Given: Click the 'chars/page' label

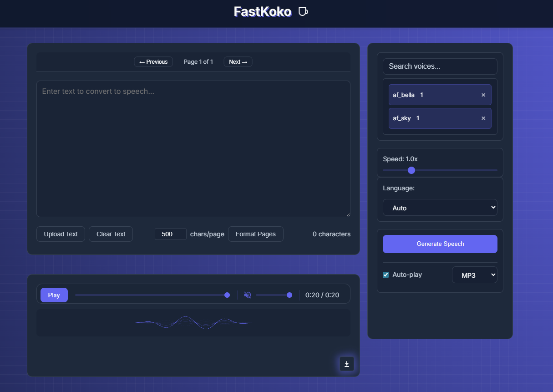Looking at the screenshot, I should pos(207,234).
